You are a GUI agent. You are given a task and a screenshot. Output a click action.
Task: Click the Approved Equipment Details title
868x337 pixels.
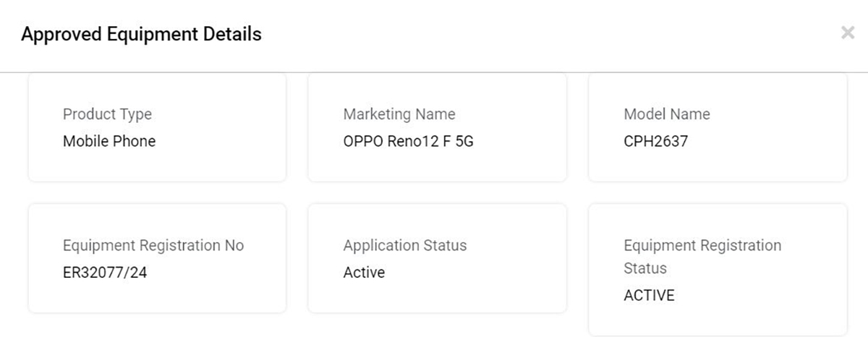141,34
